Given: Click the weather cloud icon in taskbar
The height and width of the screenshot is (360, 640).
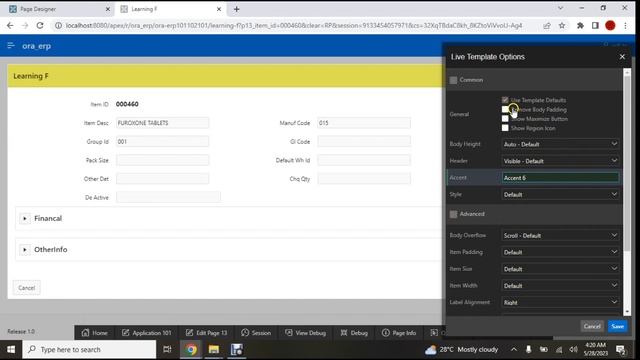Looking at the screenshot, I should [431, 349].
